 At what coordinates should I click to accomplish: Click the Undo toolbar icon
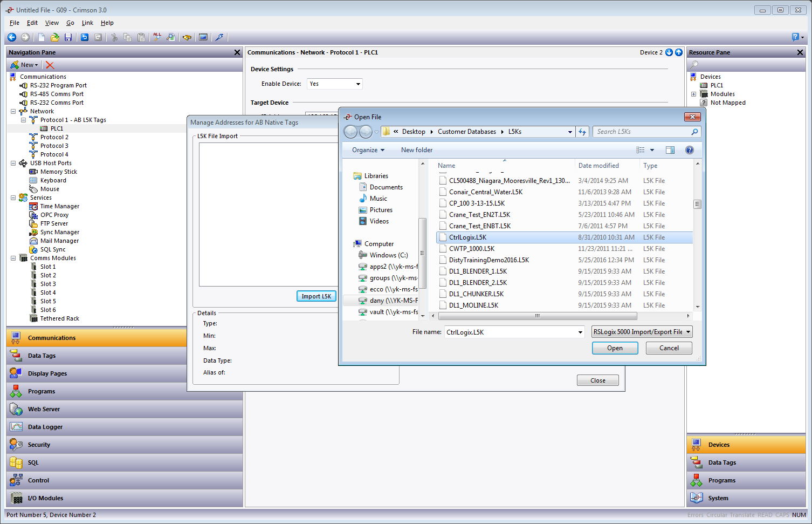85,37
